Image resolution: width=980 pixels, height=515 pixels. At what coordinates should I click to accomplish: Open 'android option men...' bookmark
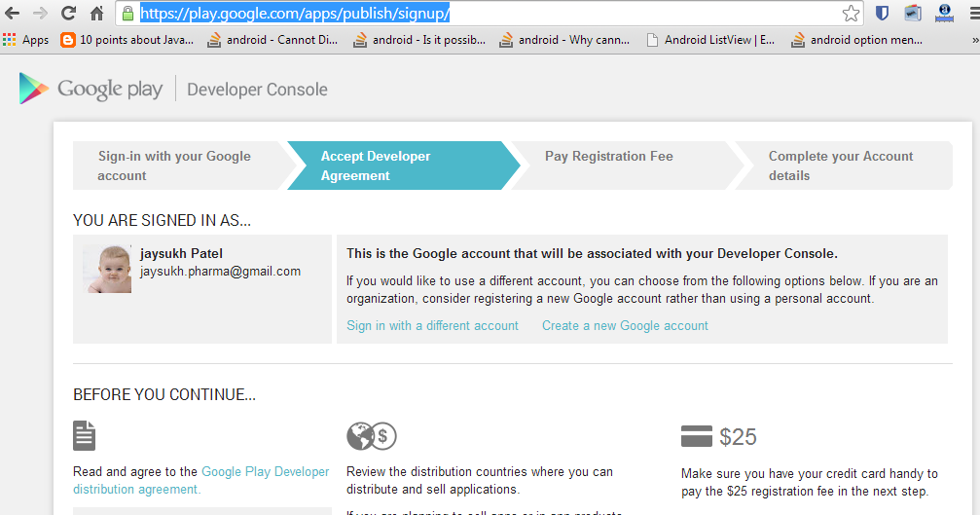coord(856,40)
